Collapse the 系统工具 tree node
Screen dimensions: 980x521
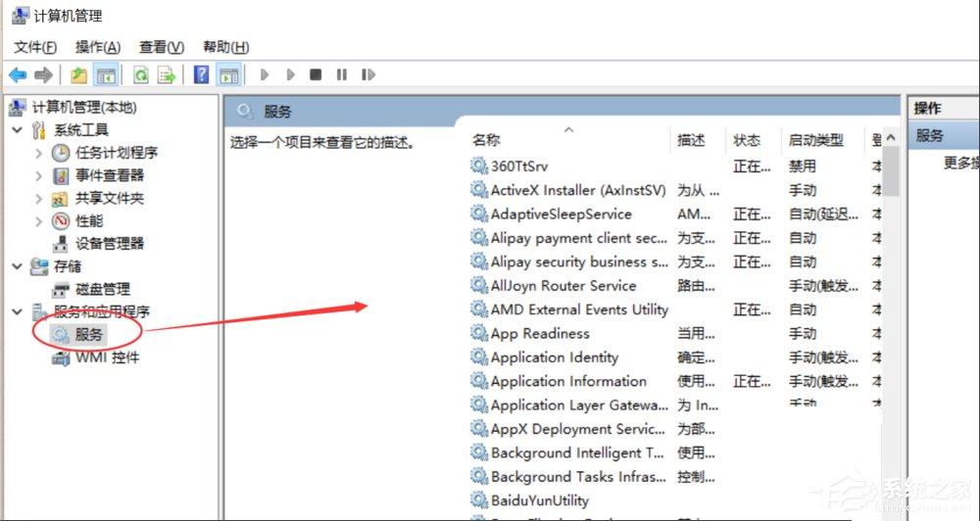pos(18,130)
